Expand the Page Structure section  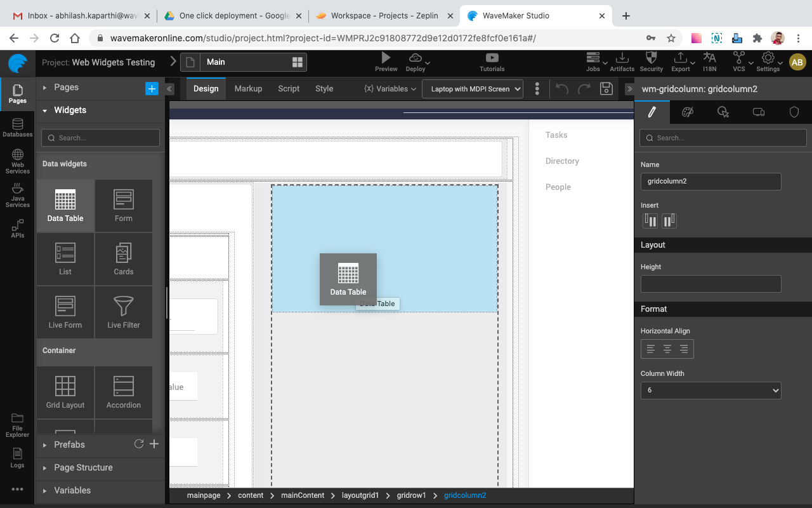click(x=83, y=467)
